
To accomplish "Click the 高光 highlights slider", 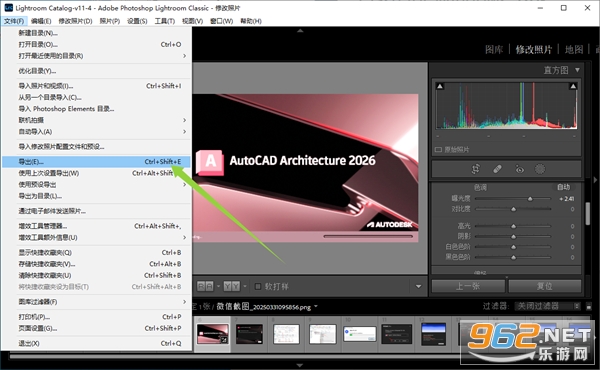I will pyautogui.click(x=513, y=226).
